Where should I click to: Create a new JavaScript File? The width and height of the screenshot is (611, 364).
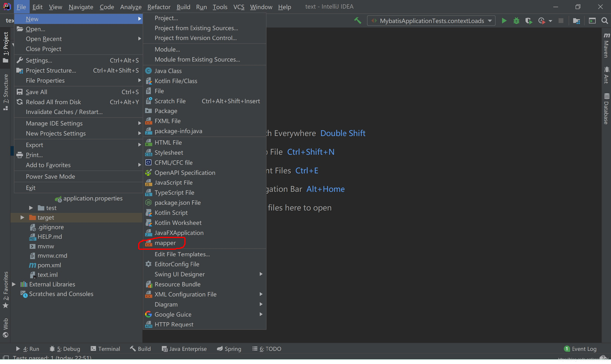pyautogui.click(x=204, y=183)
